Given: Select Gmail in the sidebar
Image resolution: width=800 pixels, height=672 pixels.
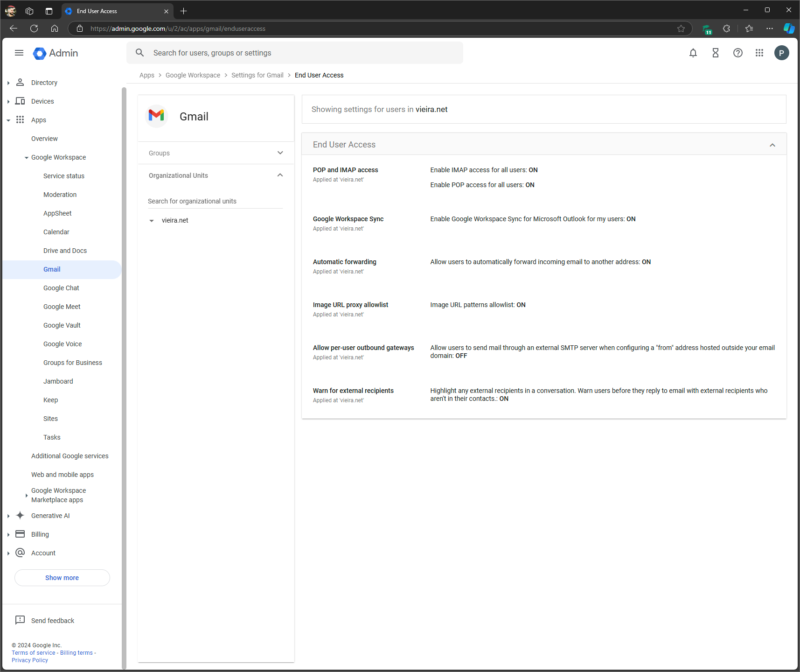Looking at the screenshot, I should pos(52,269).
